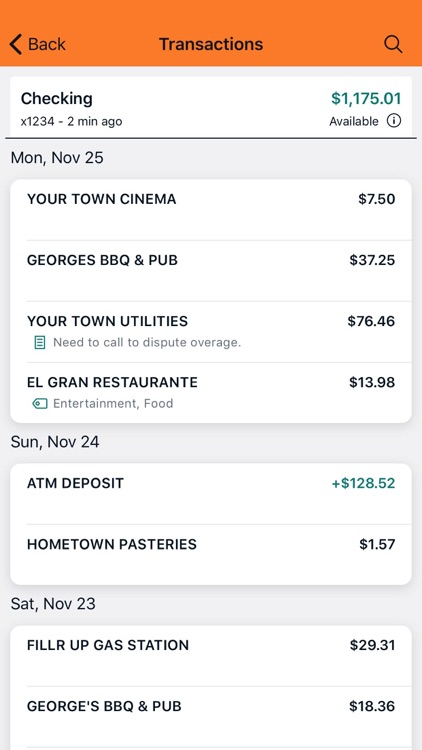Open the ATM DEPOSIT transaction
This screenshot has width=422, height=750.
point(211,494)
